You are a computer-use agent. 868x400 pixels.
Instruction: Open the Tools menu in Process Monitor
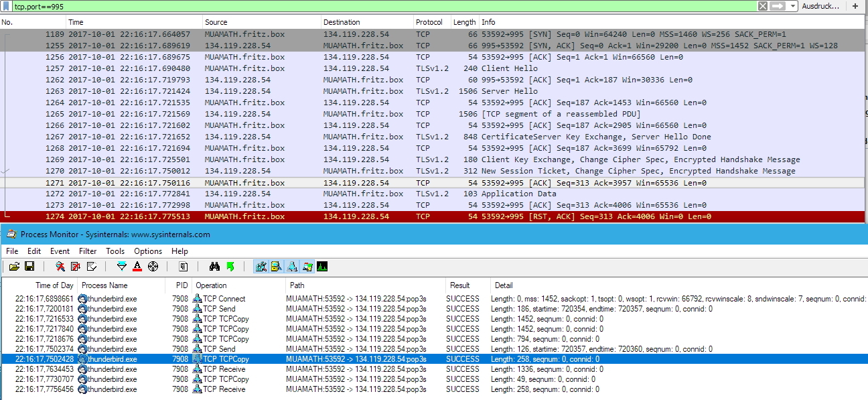pyautogui.click(x=115, y=251)
